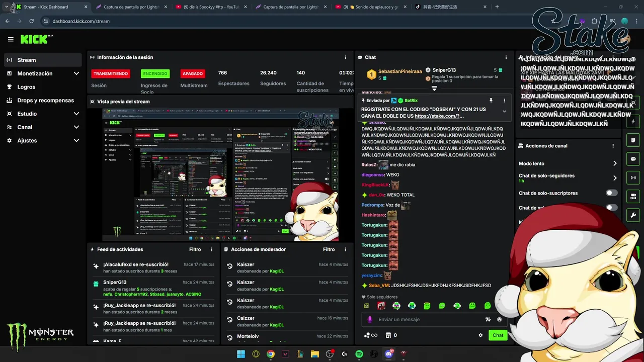
Task: Expand the Estudio sidebar section
Action: 76,114
